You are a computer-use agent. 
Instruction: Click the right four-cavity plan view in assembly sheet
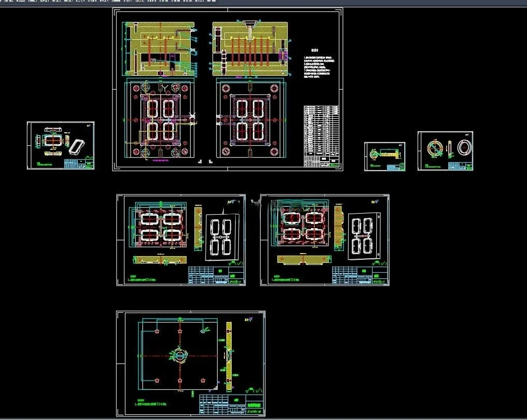(250, 118)
